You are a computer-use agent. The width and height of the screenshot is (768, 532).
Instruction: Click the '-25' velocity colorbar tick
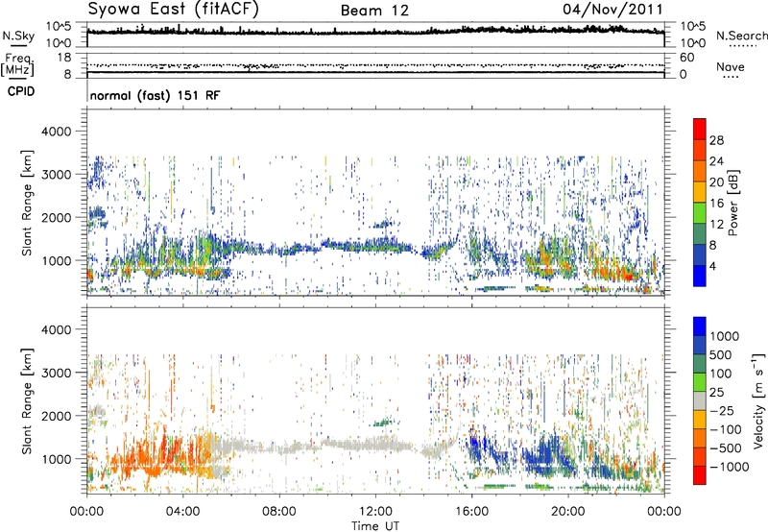coord(722,411)
